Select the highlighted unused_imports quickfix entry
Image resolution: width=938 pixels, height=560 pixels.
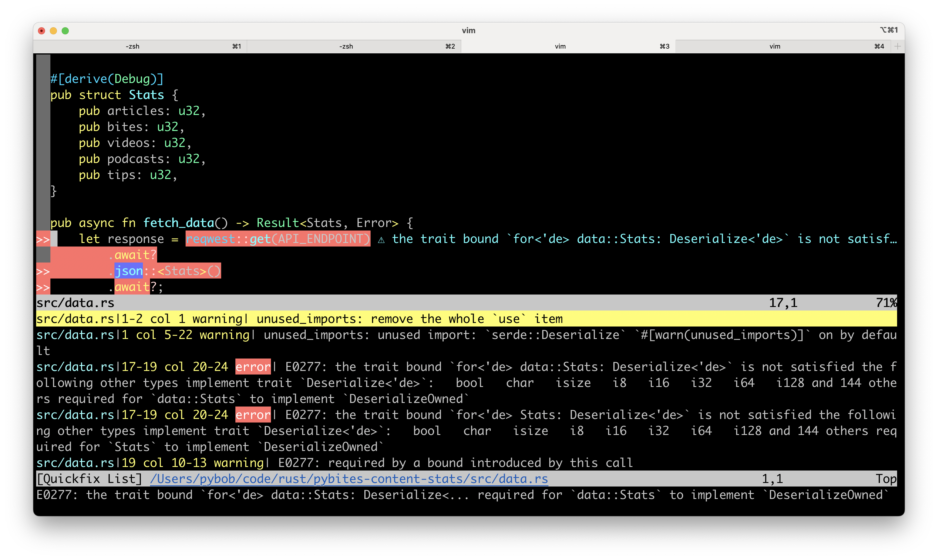pos(467,319)
